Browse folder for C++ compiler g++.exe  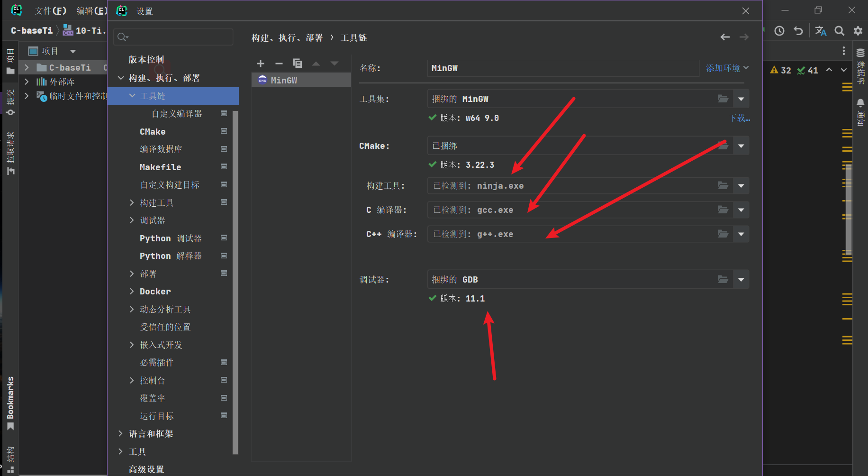(x=723, y=234)
